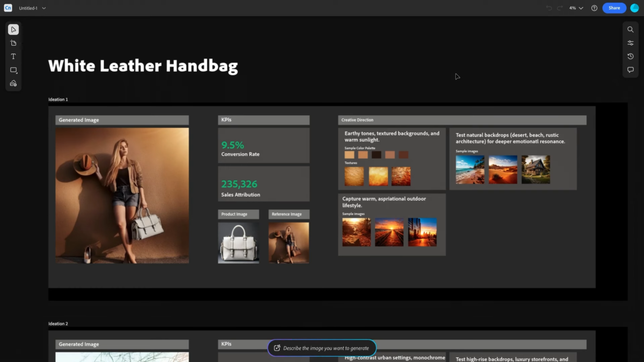Click the Share button

click(614, 8)
